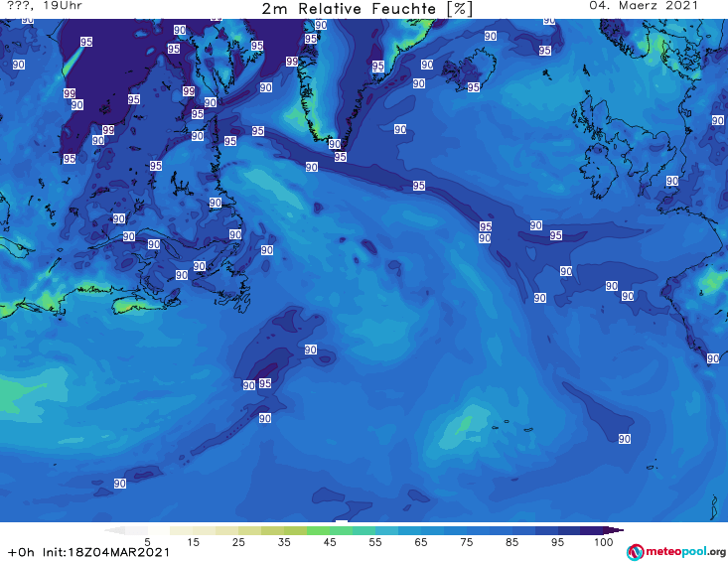The height and width of the screenshot is (562, 728).
Task: Click the dark purple arrow tip of the color scale
Action: [616, 530]
